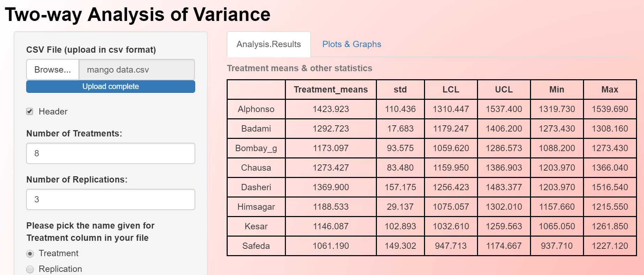Open the Analysis.Results tab
Viewport: 644px width, 275px height.
(268, 44)
